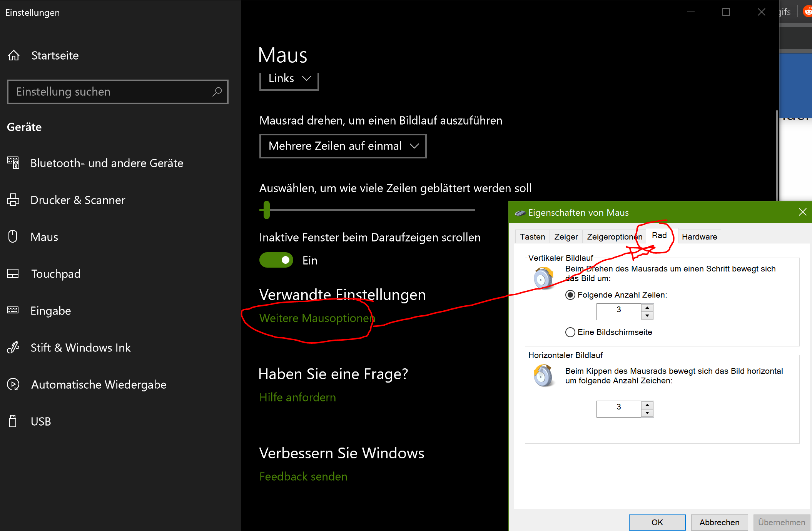The image size is (812, 531).
Task: Click the Touchpad icon in sidebar
Action: (13, 273)
